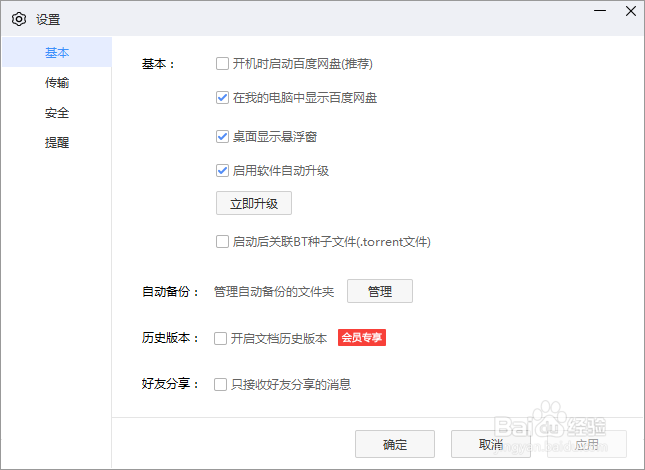Image resolution: width=645 pixels, height=470 pixels.
Task: Confirm settings with 确定 button
Action: [x=395, y=444]
